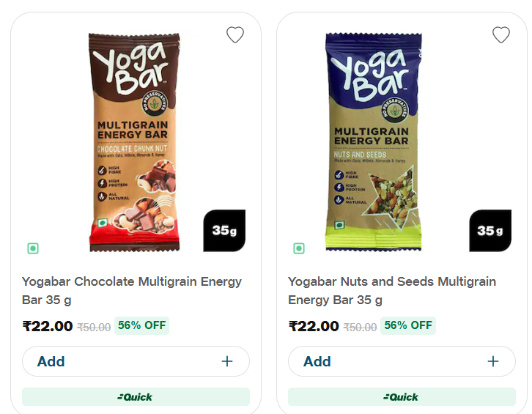Viewport: 532px width, 414px height.
Task: Click the Chocolate Chunk Nut product image
Action: tap(134, 139)
